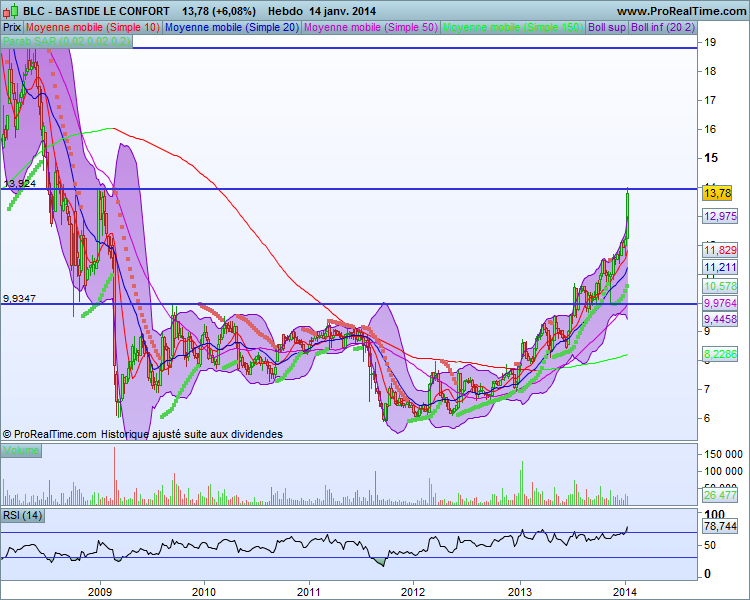Click the 2011 date axis label
This screenshot has width=750, height=600.
pyautogui.click(x=309, y=592)
